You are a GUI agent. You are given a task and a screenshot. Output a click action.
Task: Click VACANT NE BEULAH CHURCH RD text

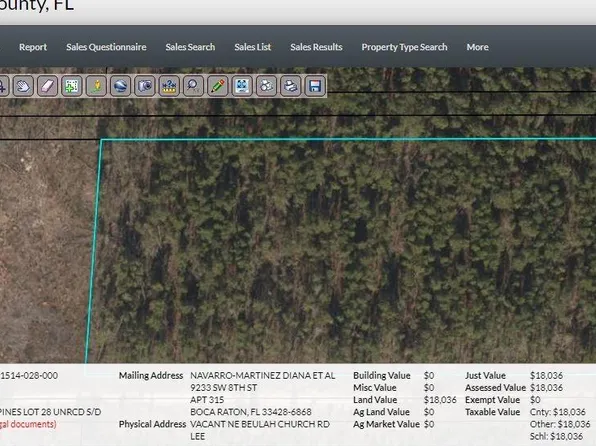(260, 424)
